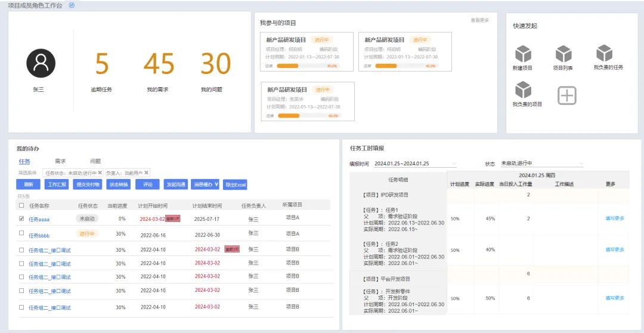Check the 任务bbbb row checkbox

click(x=21, y=233)
